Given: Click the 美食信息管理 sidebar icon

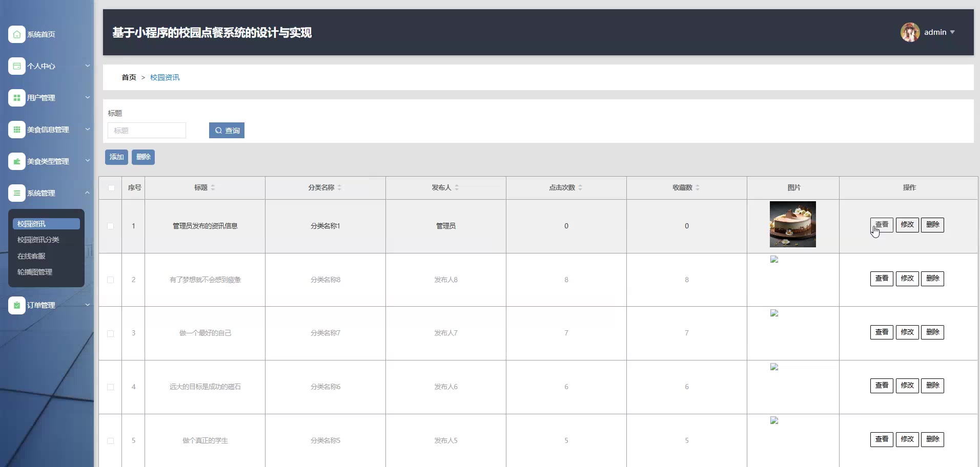Looking at the screenshot, I should (x=17, y=130).
